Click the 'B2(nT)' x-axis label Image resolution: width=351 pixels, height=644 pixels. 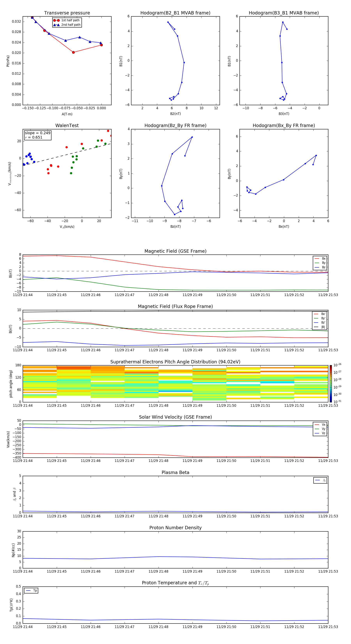coord(175,114)
